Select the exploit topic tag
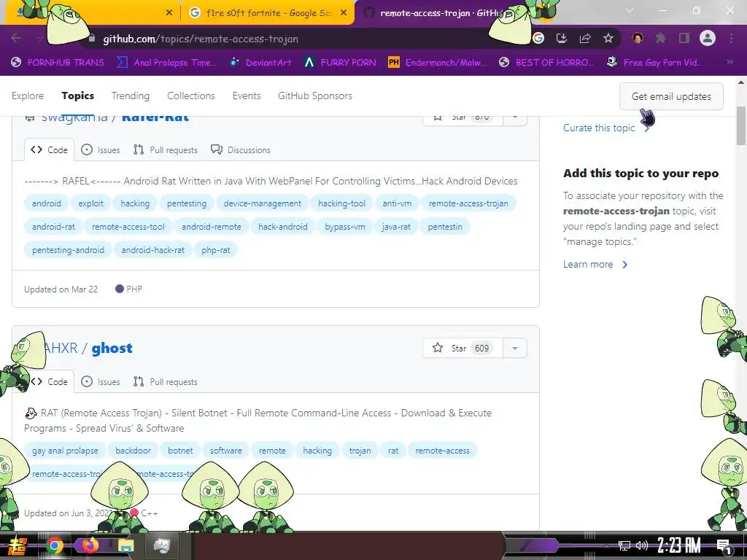The height and width of the screenshot is (560, 747). pos(90,203)
